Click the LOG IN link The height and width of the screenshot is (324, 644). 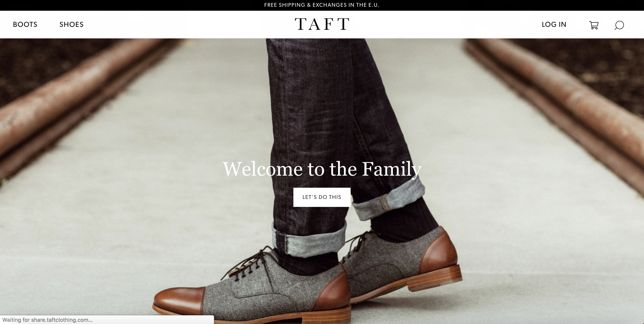tap(554, 25)
